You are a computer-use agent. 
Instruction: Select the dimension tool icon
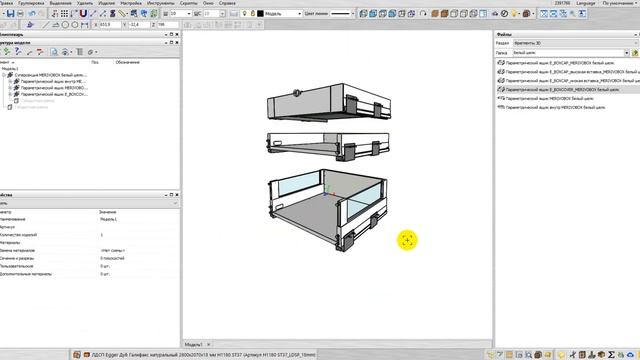[84, 25]
